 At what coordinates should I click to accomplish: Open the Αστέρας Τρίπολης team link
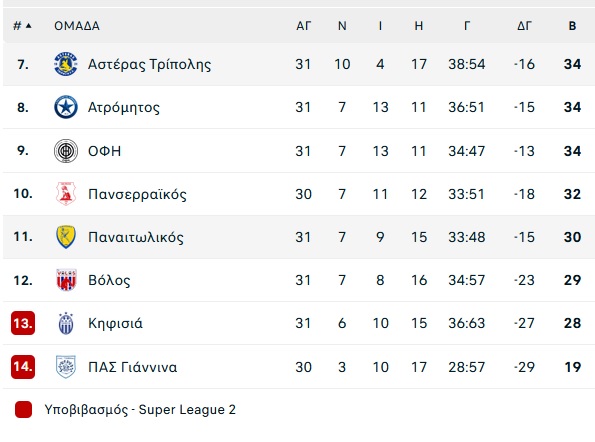150,64
